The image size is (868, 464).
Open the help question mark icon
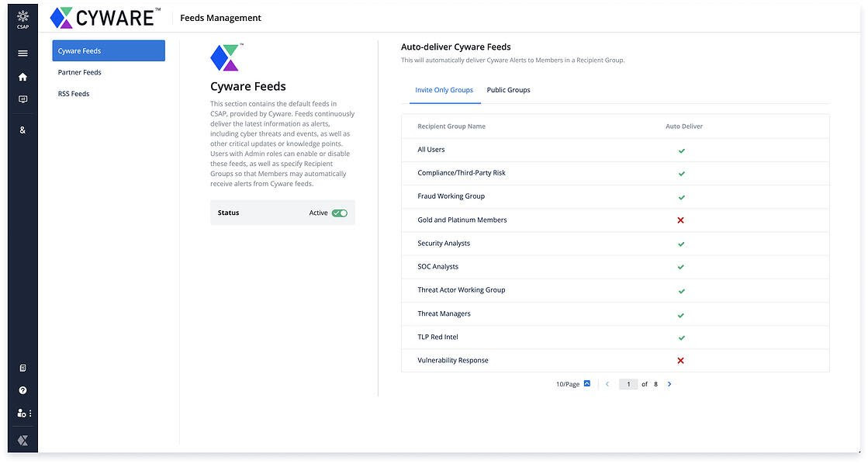click(x=22, y=390)
